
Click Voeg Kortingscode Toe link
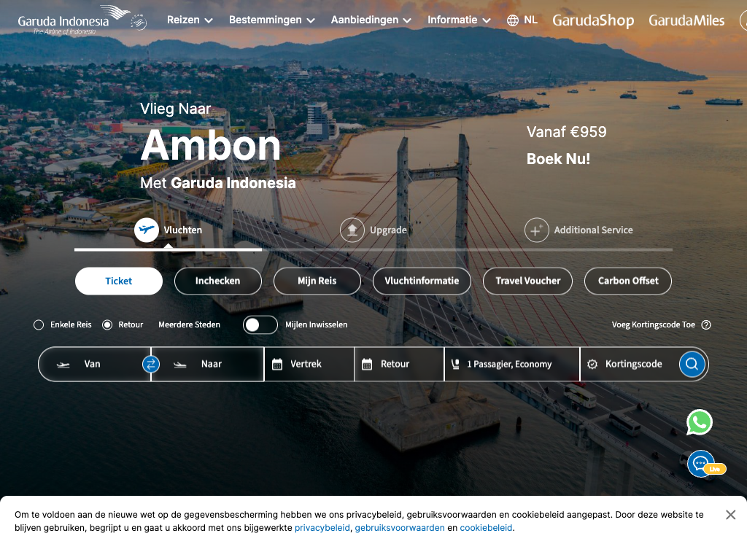coord(653,324)
